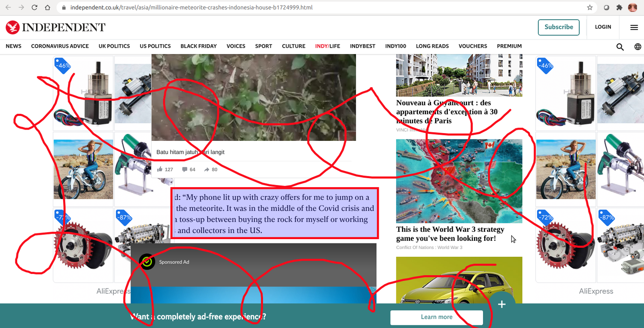Viewport: 644px width, 328px height.
Task: Open CORONAVIRUS ADVICE section
Action: tap(60, 46)
